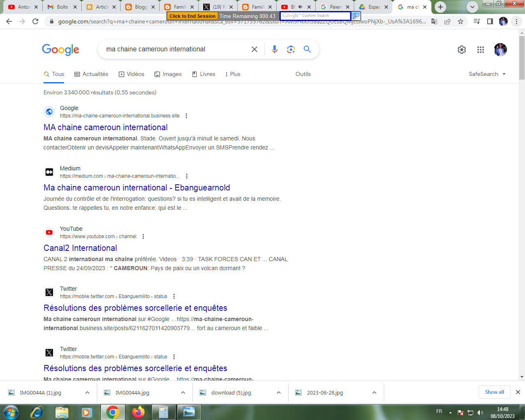
Task: Switch to Vidéos tab
Action: pyautogui.click(x=131, y=74)
